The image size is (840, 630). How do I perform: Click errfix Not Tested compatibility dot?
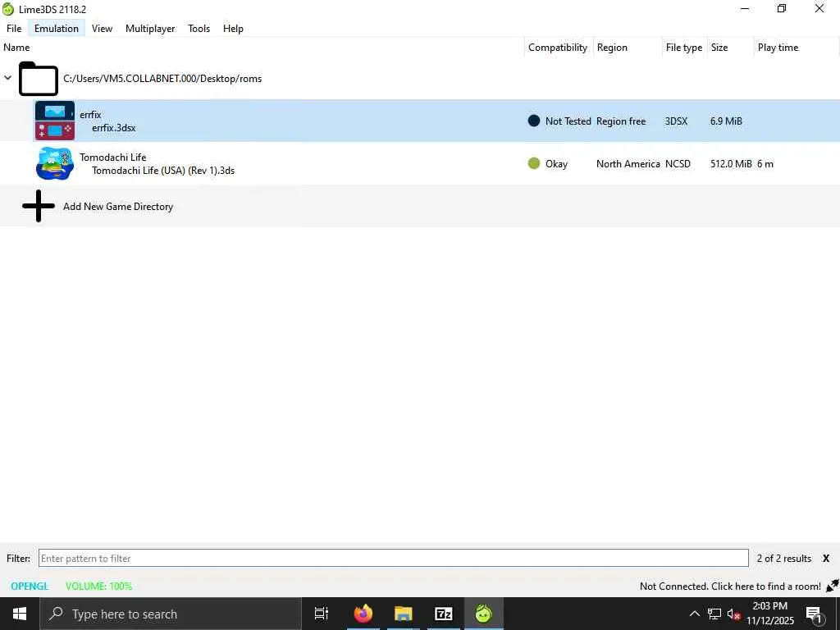[x=533, y=121]
